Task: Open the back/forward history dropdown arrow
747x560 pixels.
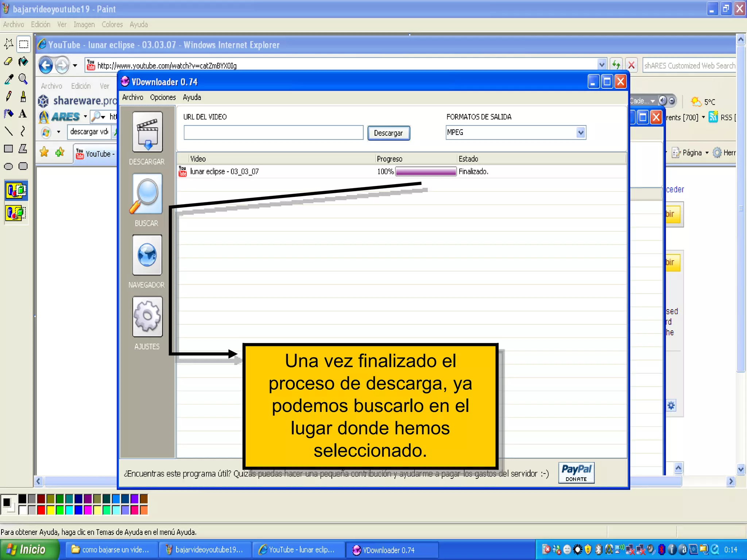Action: 75,66
